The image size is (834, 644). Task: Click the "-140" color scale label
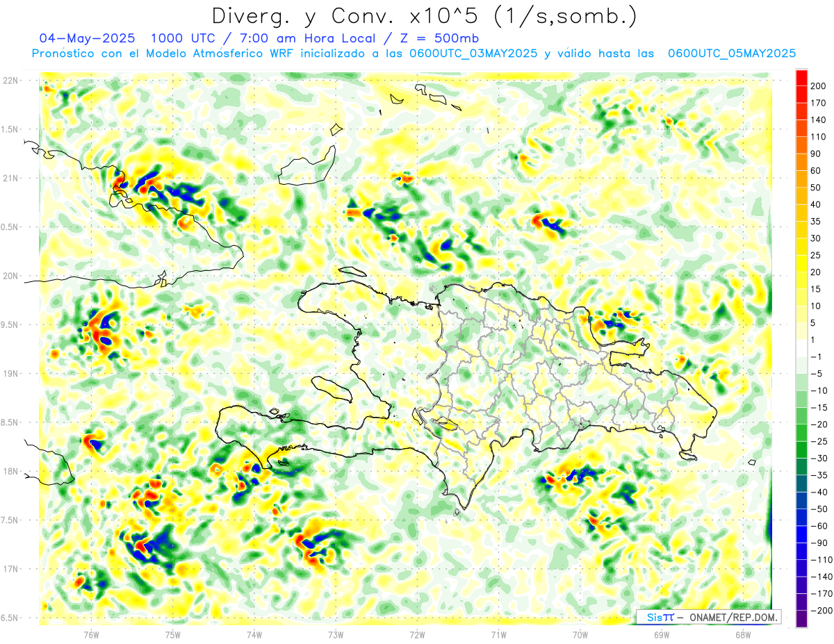pos(822,577)
